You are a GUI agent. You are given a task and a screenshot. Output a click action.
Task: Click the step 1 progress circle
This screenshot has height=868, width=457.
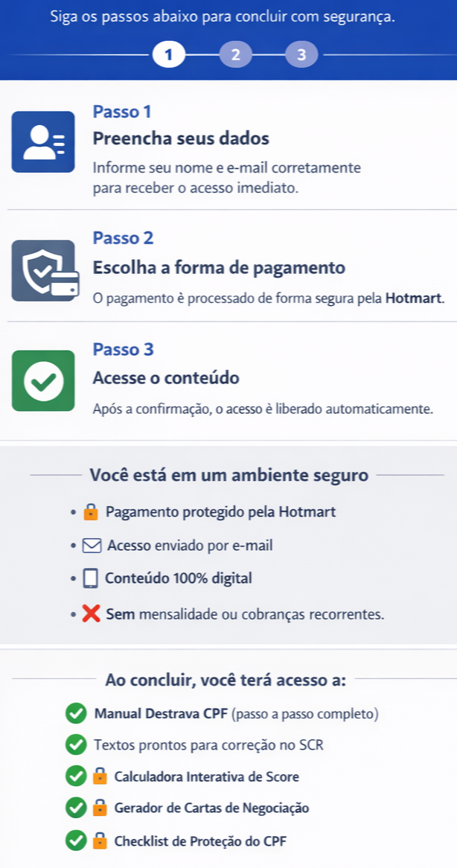click(x=169, y=54)
